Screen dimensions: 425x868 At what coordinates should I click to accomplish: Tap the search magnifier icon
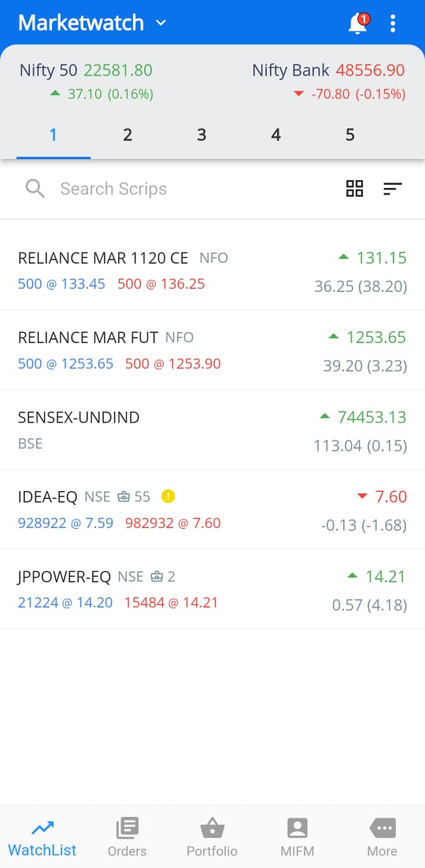35,189
